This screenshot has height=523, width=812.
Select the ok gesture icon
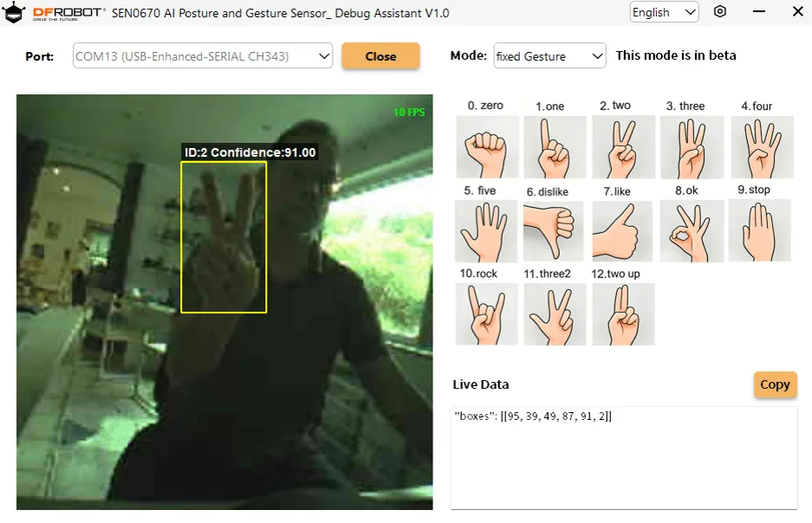(692, 231)
